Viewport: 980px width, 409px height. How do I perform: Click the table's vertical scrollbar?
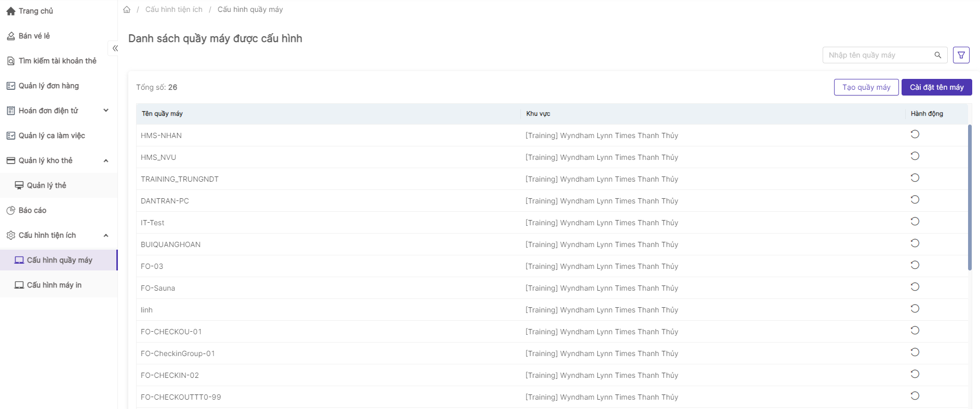coord(970,197)
